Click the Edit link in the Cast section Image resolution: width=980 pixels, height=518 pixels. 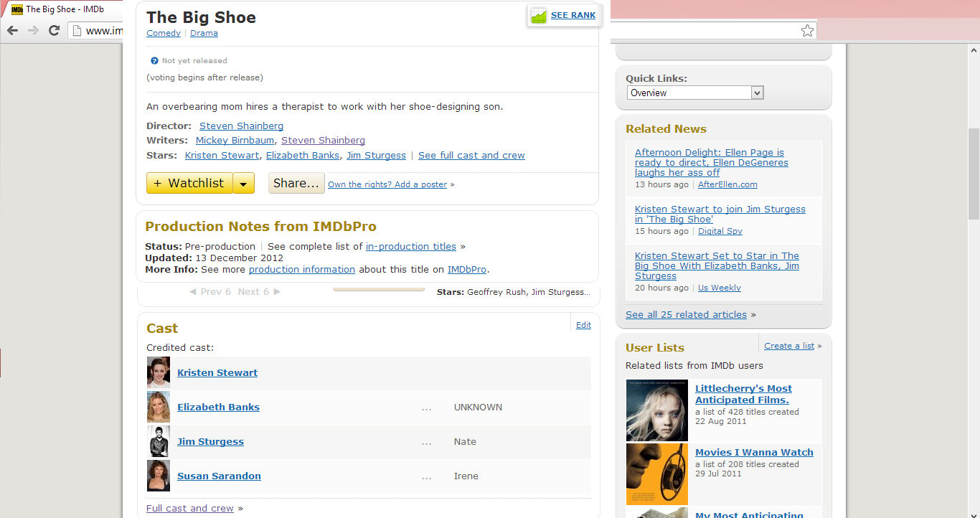(583, 325)
